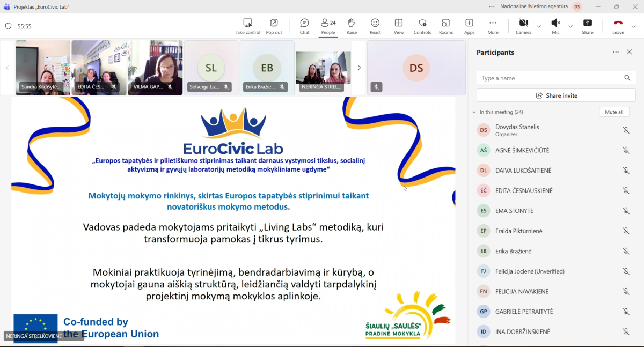Open the React emoji menu
The image size is (644, 347).
click(x=375, y=26)
